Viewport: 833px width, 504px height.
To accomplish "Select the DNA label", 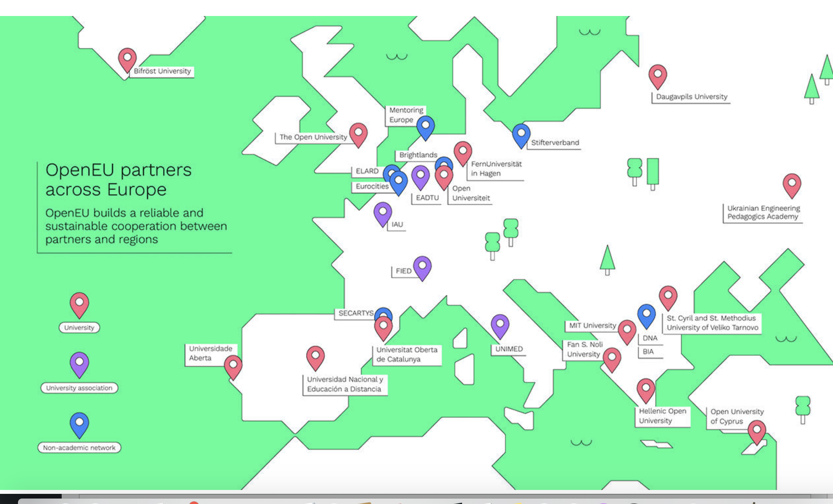I will [650, 338].
